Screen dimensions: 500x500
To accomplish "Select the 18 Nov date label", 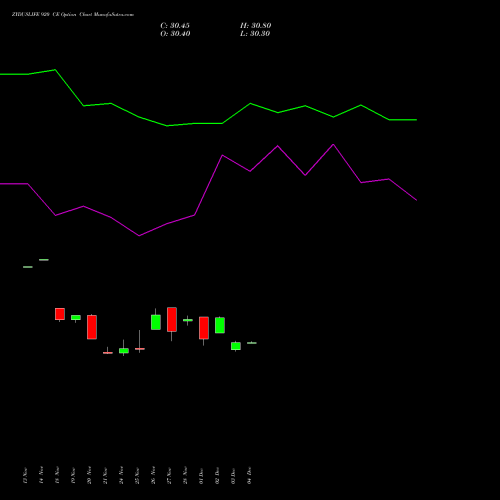I will tap(57, 475).
